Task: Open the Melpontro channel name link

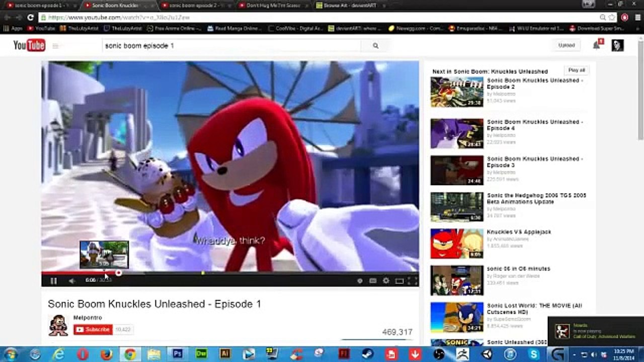Action: click(x=88, y=318)
